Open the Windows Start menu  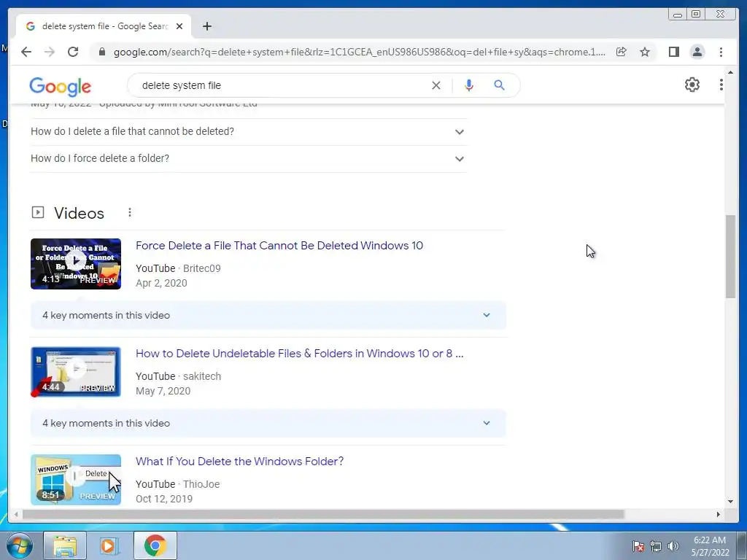click(20, 545)
